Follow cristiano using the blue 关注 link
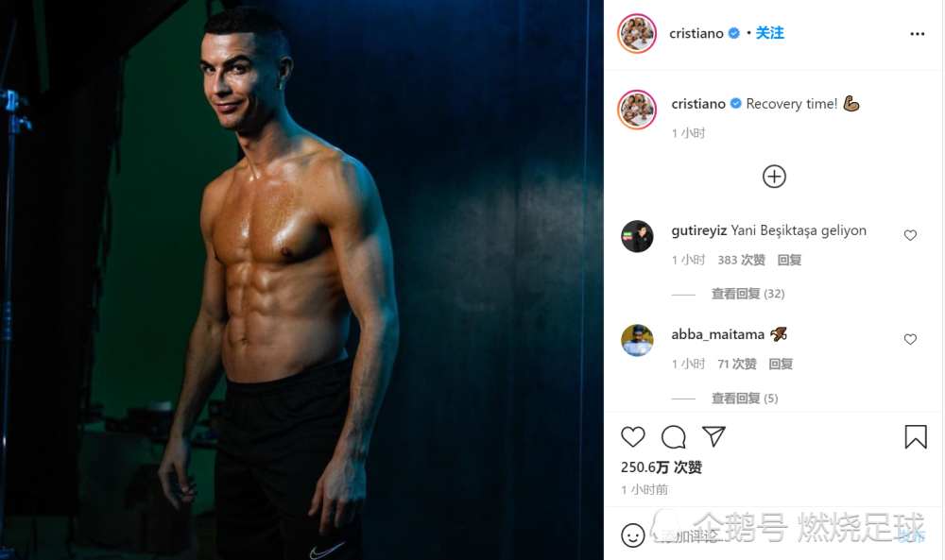 coord(769,33)
